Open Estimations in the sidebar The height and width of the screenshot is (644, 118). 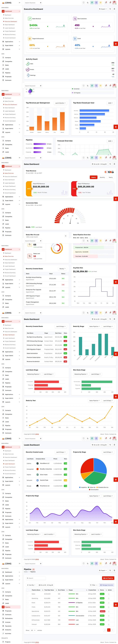(9, 618)
